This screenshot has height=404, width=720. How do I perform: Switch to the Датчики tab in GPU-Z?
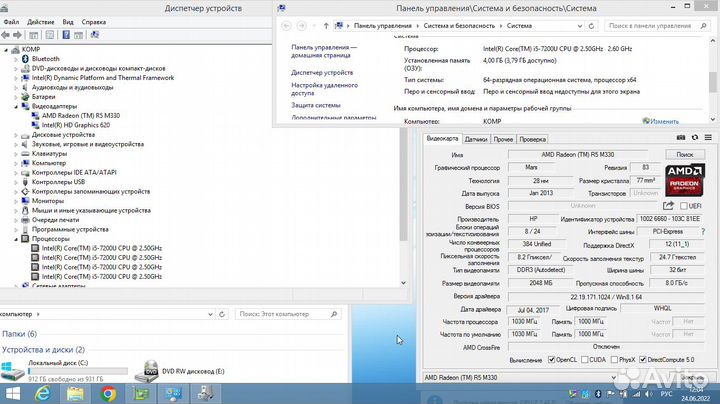click(476, 139)
